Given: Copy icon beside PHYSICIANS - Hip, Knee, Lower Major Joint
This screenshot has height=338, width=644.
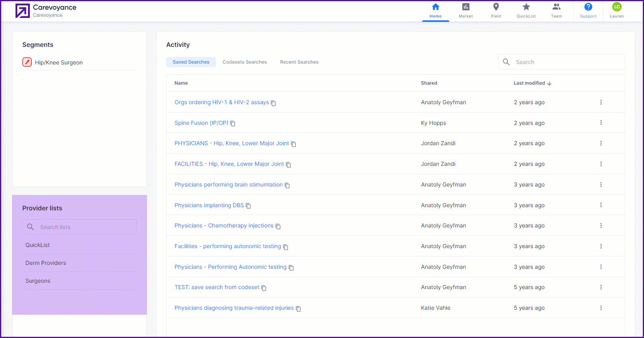Looking at the screenshot, I should click(x=294, y=144).
